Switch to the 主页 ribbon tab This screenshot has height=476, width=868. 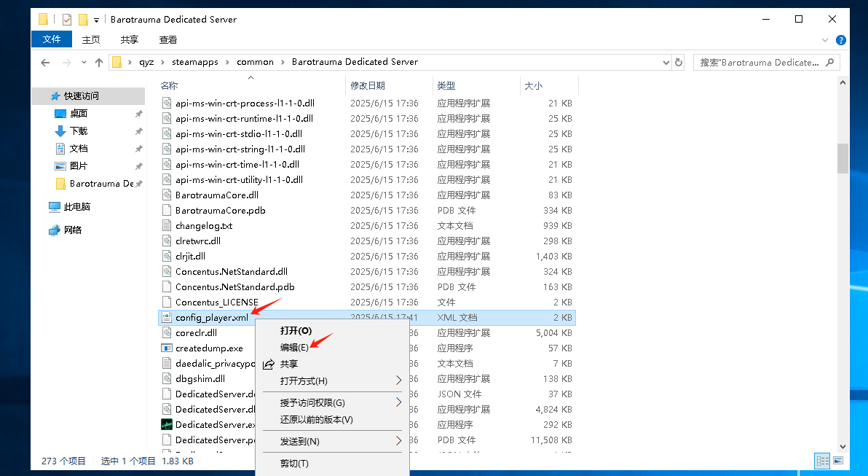point(91,39)
